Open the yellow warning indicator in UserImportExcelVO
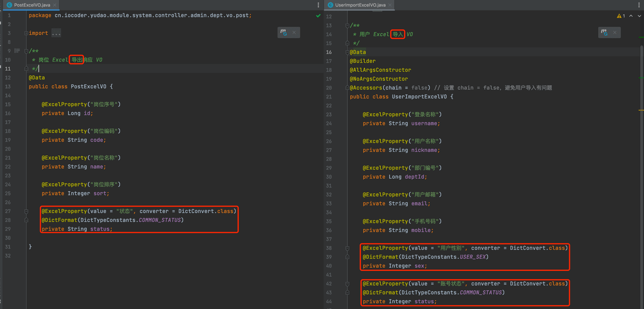 621,16
